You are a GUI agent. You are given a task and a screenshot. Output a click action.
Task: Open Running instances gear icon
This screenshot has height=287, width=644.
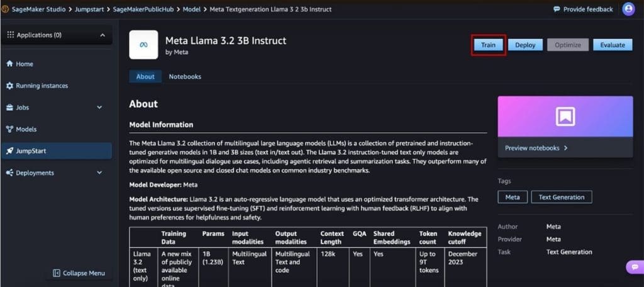tap(9, 86)
